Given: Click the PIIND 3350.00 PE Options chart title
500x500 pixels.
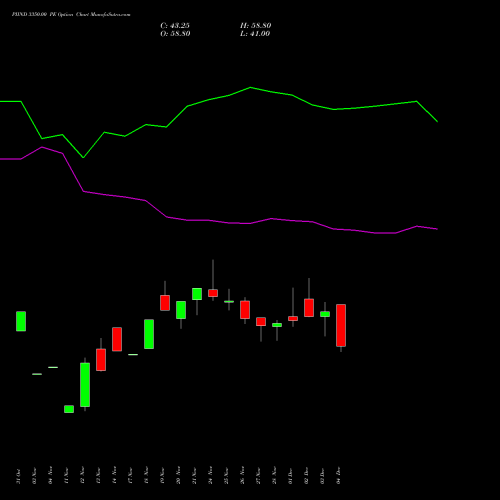Looking at the screenshot, I should pyautogui.click(x=71, y=14).
